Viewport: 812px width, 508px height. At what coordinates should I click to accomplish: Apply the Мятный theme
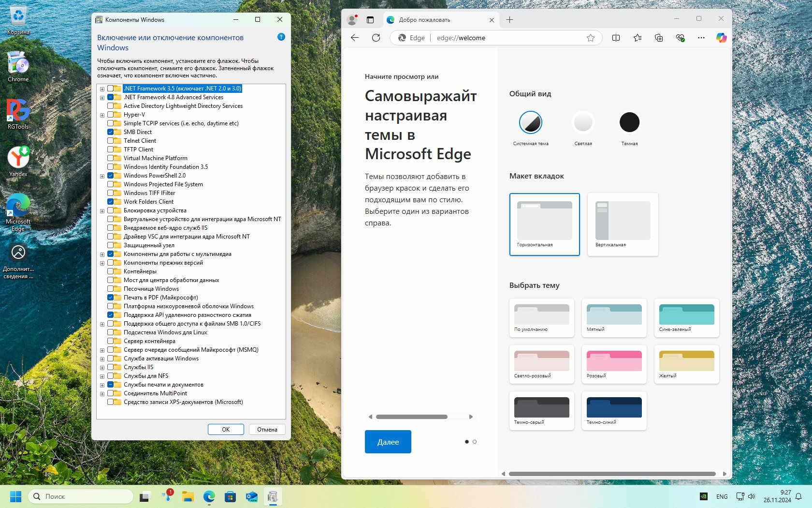[614, 318]
